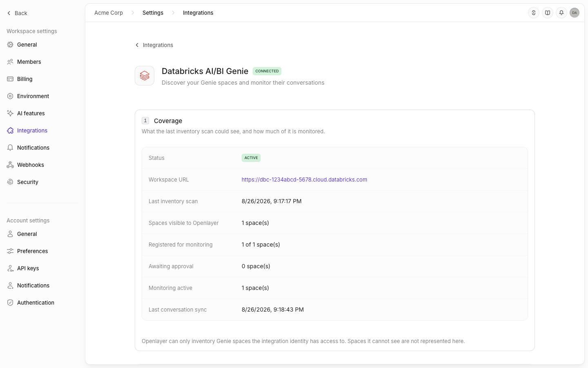Image resolution: width=588 pixels, height=368 pixels.
Task: Click the Databricks AI/BI Genie heading
Action: (205, 71)
